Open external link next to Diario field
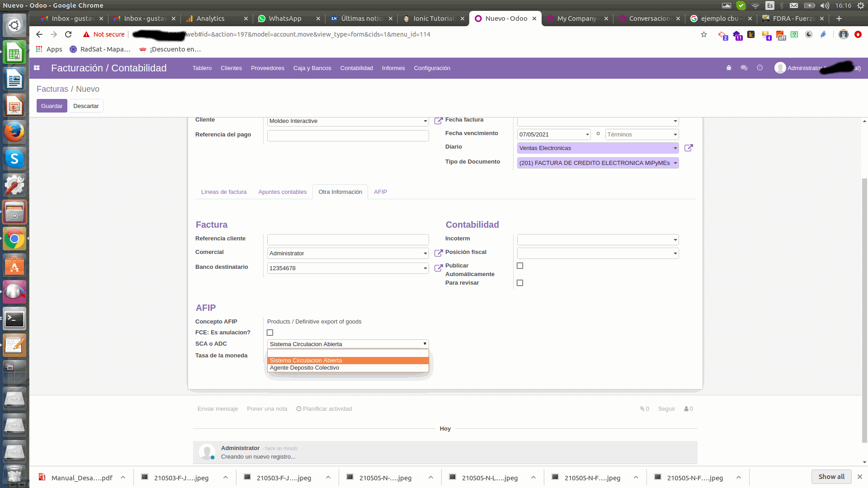Screen dimensions: 868x488 point(689,148)
